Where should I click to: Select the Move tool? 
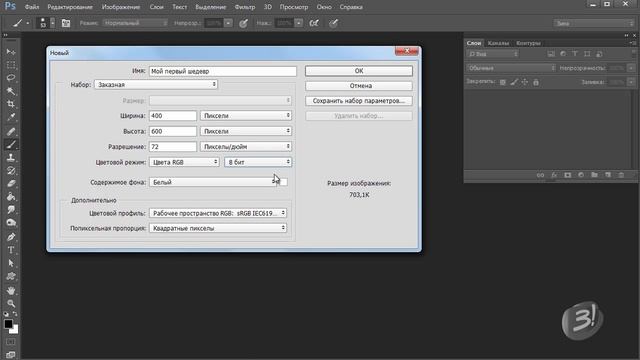[11, 52]
